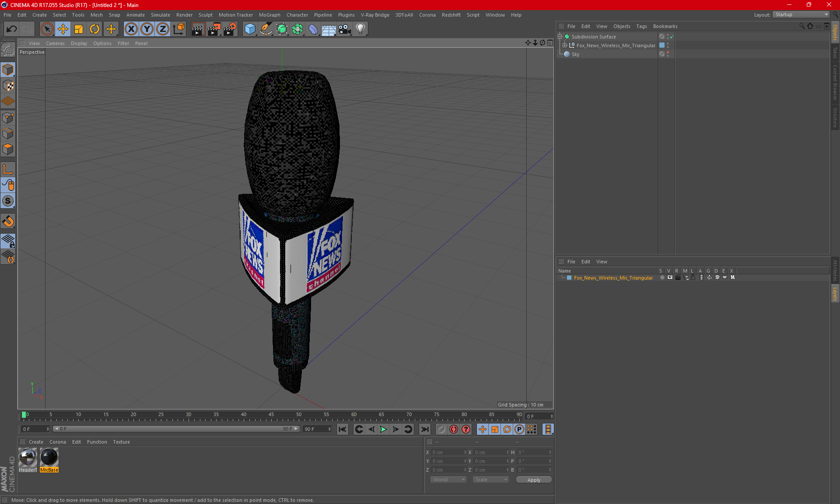Image resolution: width=840 pixels, height=504 pixels.
Task: Open the deformer bend icon
Action: 313,29
